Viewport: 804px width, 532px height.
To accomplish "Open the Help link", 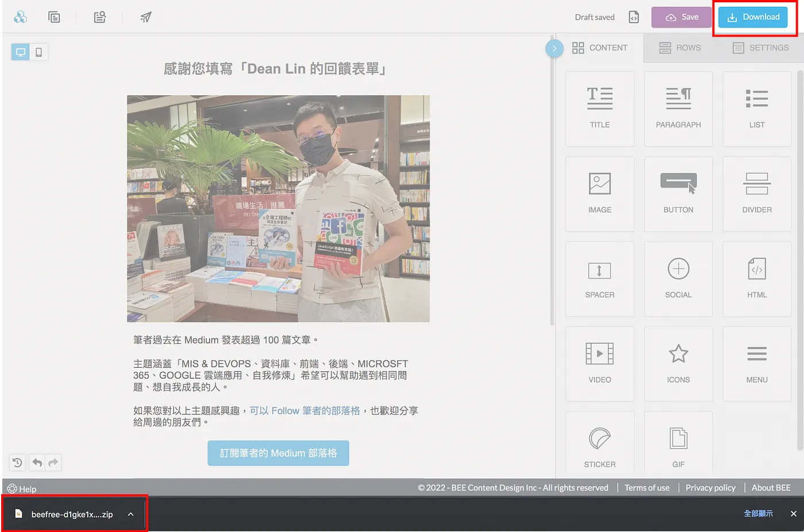I will click(22, 489).
